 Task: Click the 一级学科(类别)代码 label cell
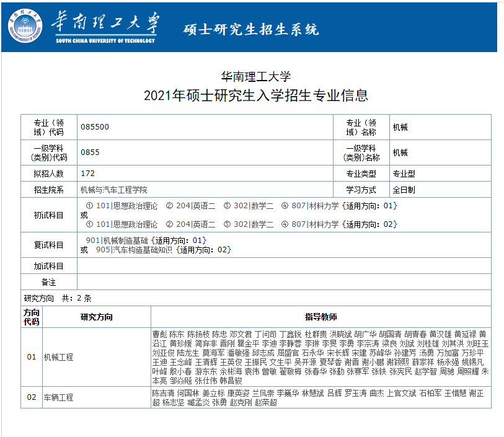[49, 152]
